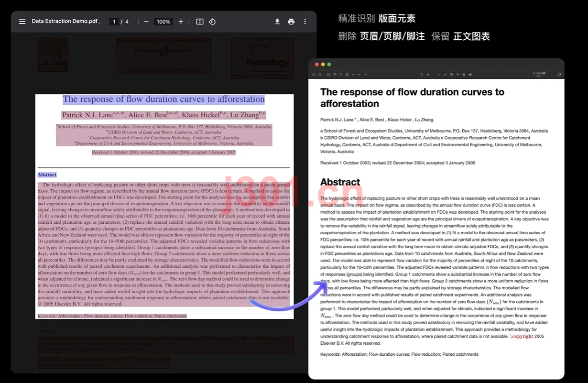Click the circular refresh icon in the editor toolbar
The height and width of the screenshot is (383, 588).
(422, 74)
